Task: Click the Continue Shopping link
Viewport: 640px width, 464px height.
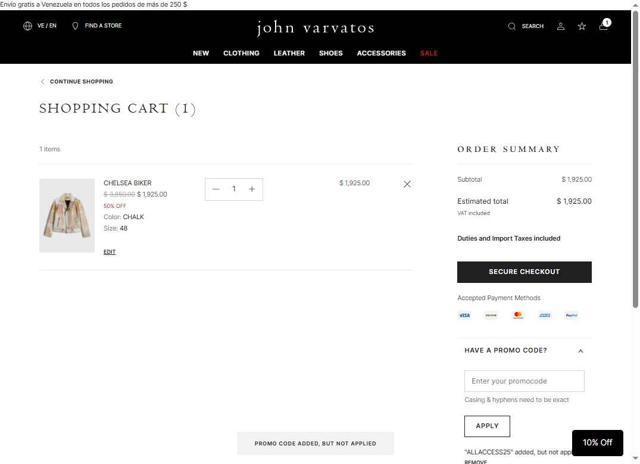Action: [77, 82]
